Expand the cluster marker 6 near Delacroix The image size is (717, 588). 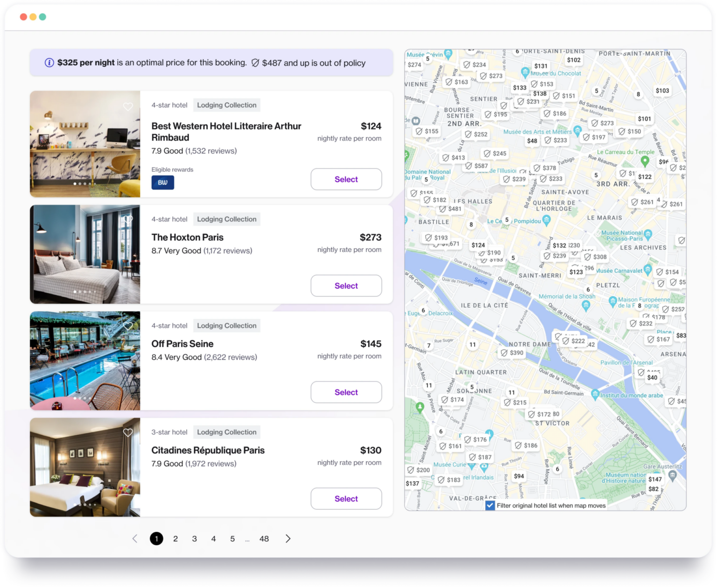(x=423, y=310)
